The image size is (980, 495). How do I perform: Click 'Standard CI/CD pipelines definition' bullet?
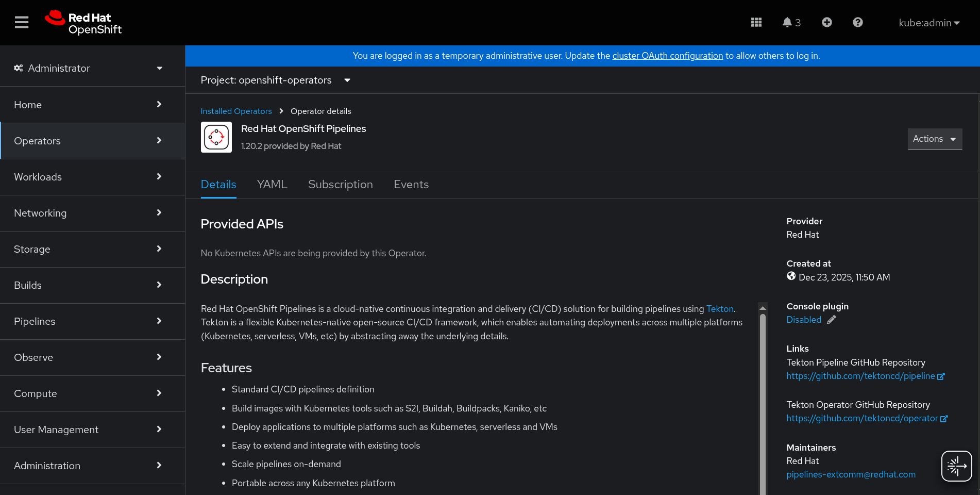coord(303,390)
